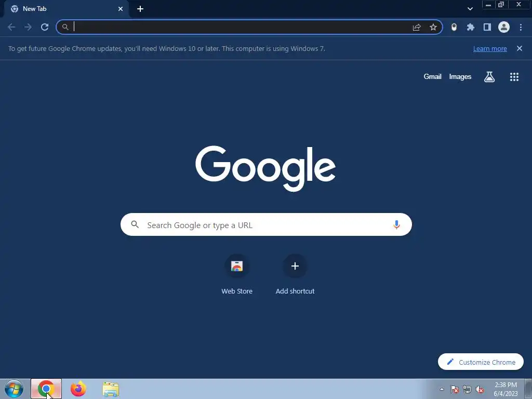Launch Firefox from the taskbar
The height and width of the screenshot is (399, 532).
click(x=78, y=389)
